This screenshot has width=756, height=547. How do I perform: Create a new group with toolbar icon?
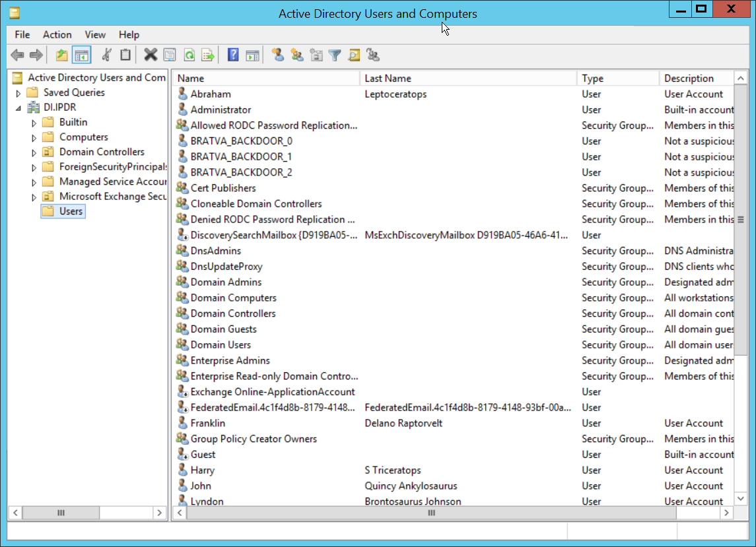pyautogui.click(x=297, y=55)
